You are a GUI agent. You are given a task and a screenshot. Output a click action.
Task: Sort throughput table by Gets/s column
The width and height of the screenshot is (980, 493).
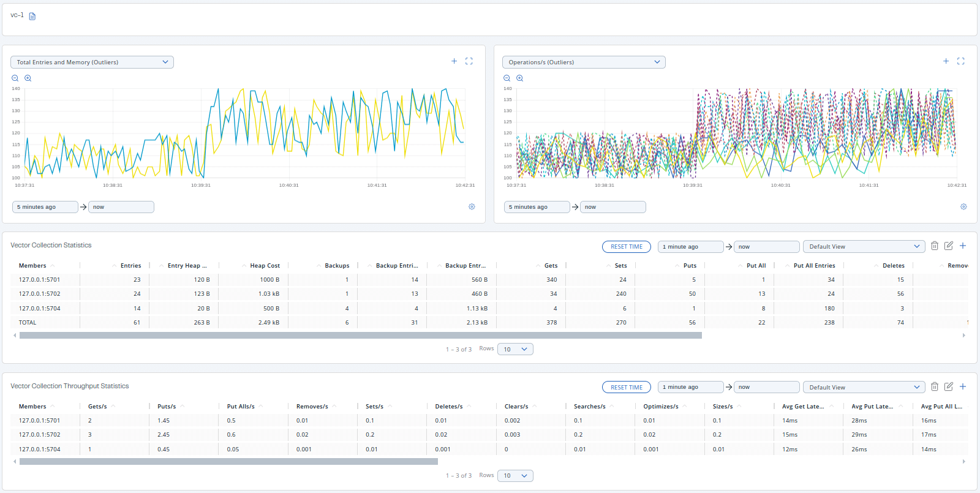pyautogui.click(x=97, y=407)
